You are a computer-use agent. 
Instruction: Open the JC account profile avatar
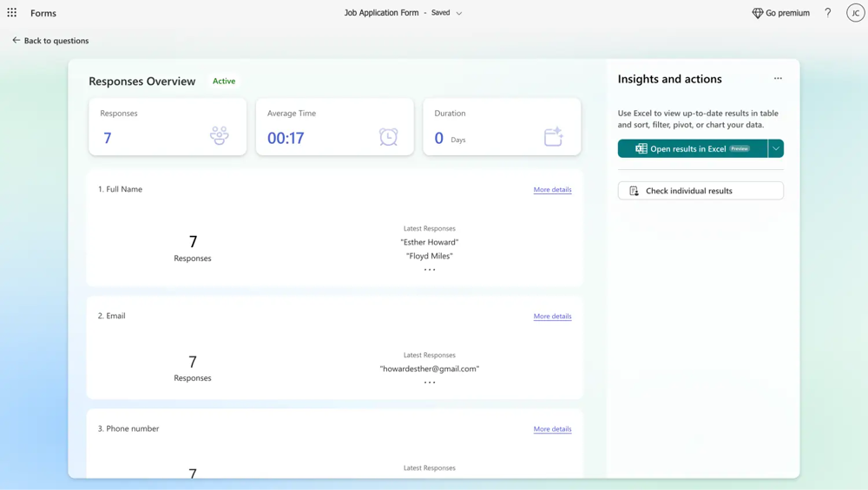(x=855, y=13)
